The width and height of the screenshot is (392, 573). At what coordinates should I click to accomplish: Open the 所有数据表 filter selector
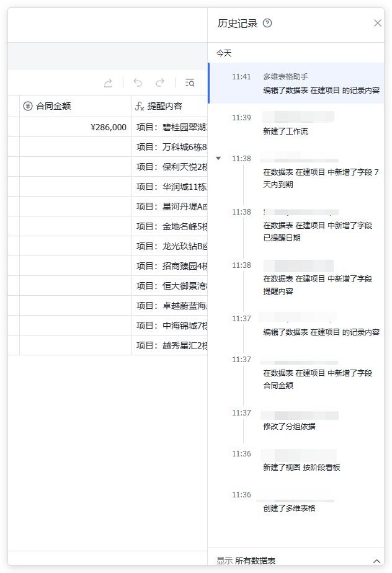click(x=255, y=561)
